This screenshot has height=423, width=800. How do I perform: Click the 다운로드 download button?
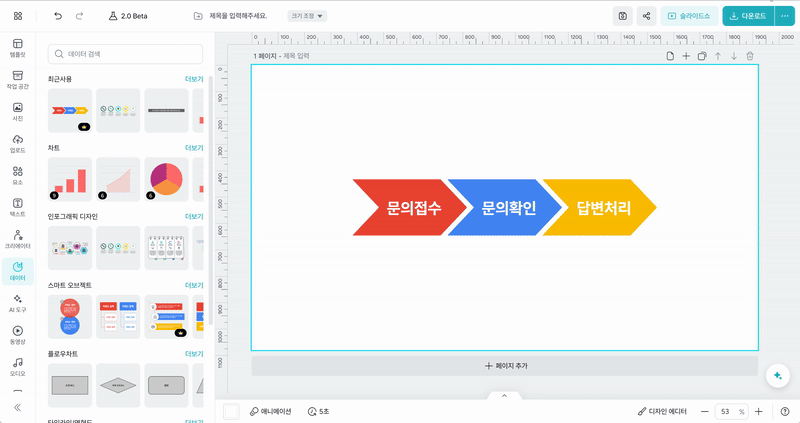tap(745, 16)
